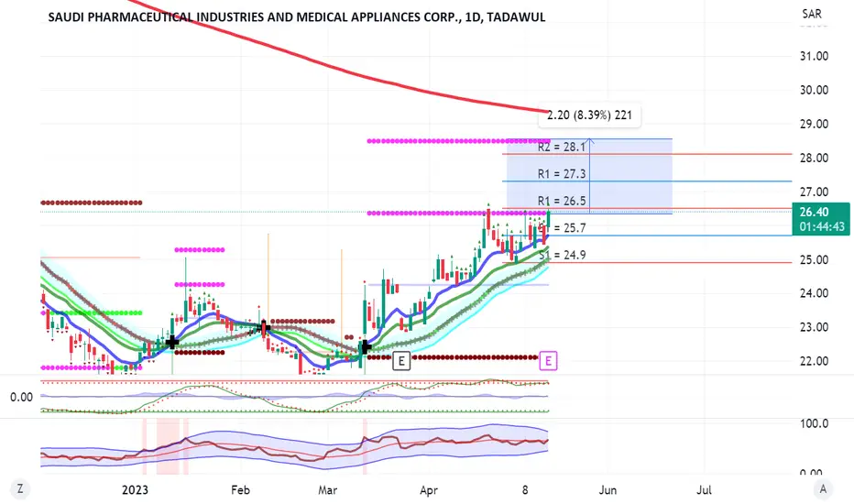Click the 23.00 price axis label

coord(814,327)
